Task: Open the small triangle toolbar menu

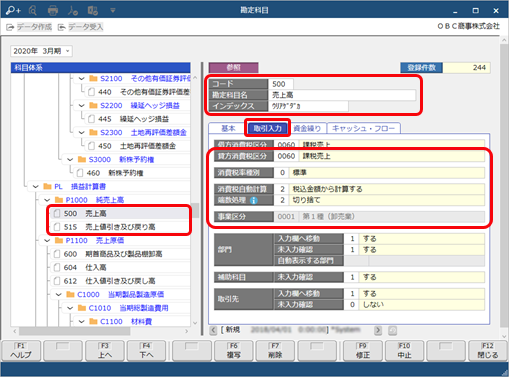Action: click(x=113, y=11)
